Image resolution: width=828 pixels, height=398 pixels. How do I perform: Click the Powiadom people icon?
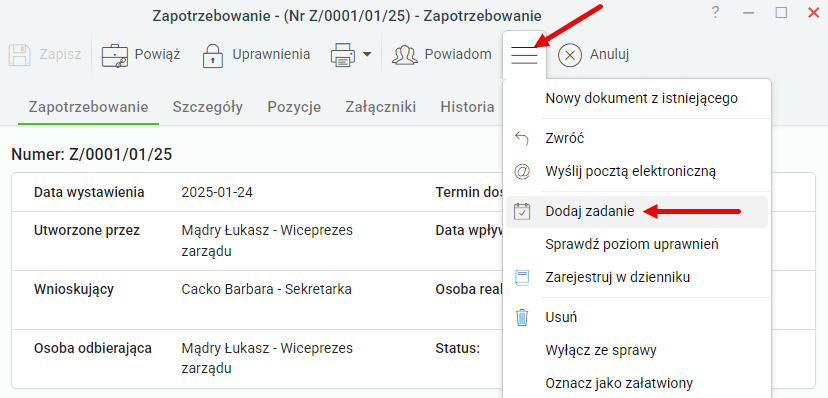pyautogui.click(x=405, y=55)
